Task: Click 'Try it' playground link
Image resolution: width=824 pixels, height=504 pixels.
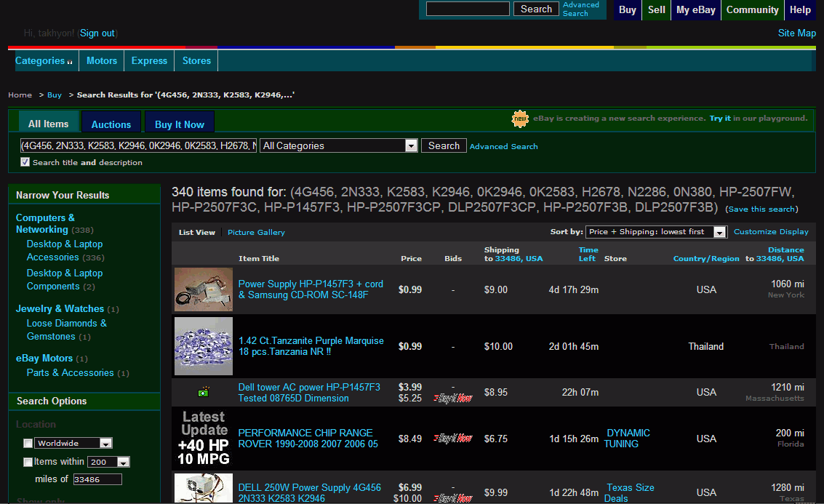Action: coord(720,119)
